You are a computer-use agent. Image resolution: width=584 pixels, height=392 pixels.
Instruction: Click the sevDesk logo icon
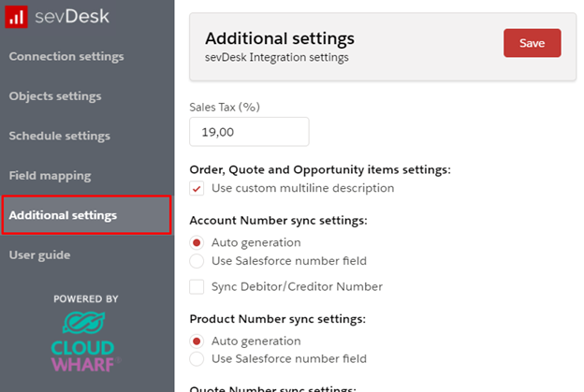coord(17,17)
